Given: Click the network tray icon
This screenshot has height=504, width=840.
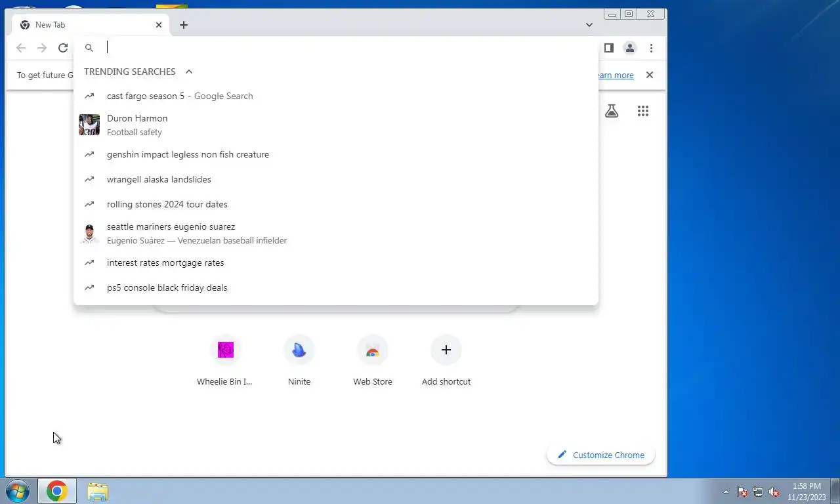Looking at the screenshot, I should (x=758, y=492).
